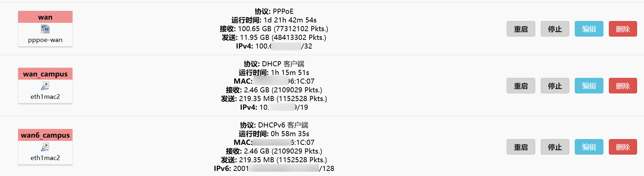The height and width of the screenshot is (176, 644).
Task: Click the wan6_campus eth1mac2 interface icon
Action: 45,147
